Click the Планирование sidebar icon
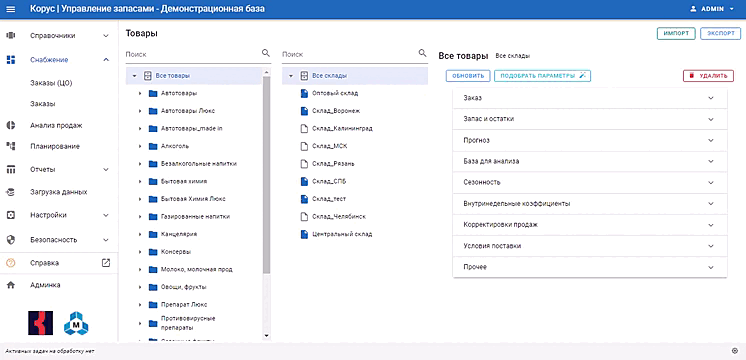Screen dimensions: 746x360 click(x=10, y=146)
